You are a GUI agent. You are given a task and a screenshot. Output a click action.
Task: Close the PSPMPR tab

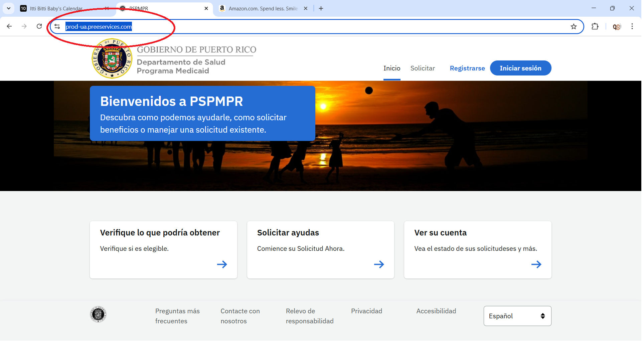point(206,8)
